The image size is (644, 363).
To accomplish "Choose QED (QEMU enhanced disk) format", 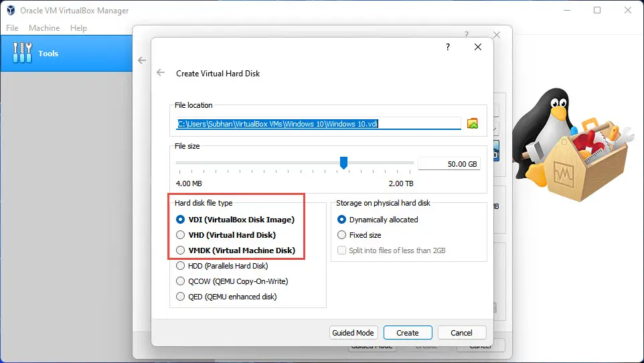I will 226,297.
